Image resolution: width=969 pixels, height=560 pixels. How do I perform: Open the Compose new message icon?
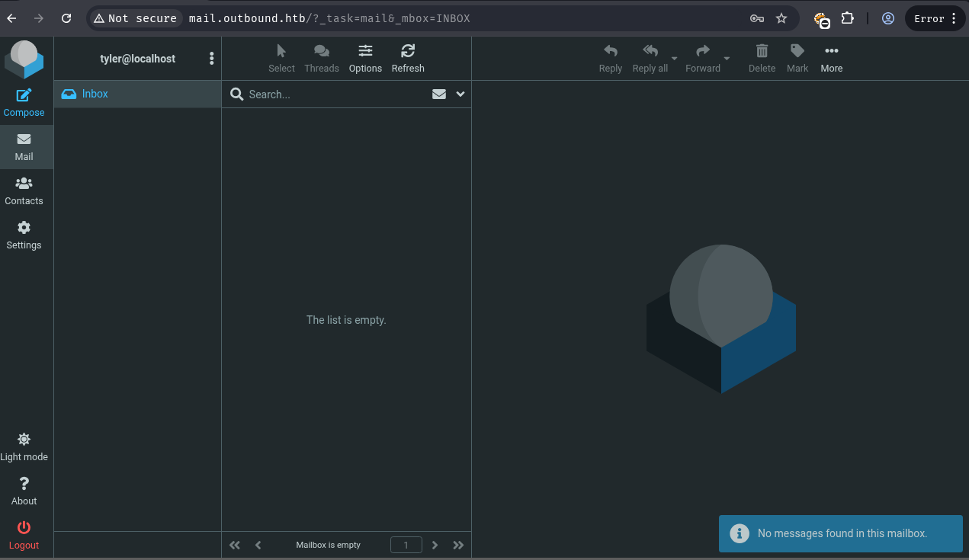(x=24, y=96)
